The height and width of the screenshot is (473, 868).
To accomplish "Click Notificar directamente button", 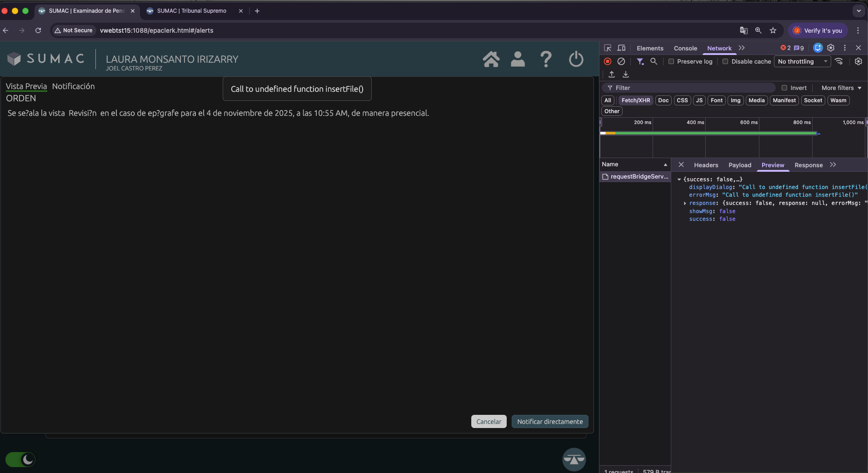I will point(550,422).
